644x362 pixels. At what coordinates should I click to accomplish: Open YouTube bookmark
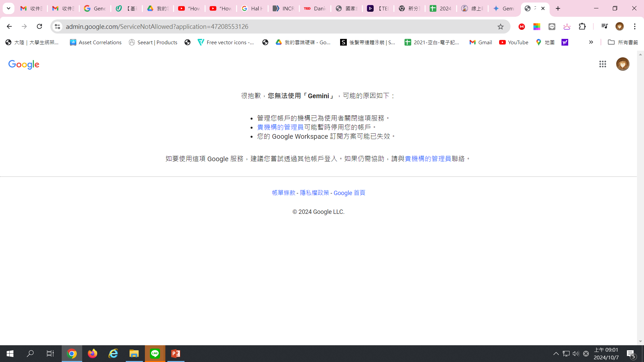point(514,42)
